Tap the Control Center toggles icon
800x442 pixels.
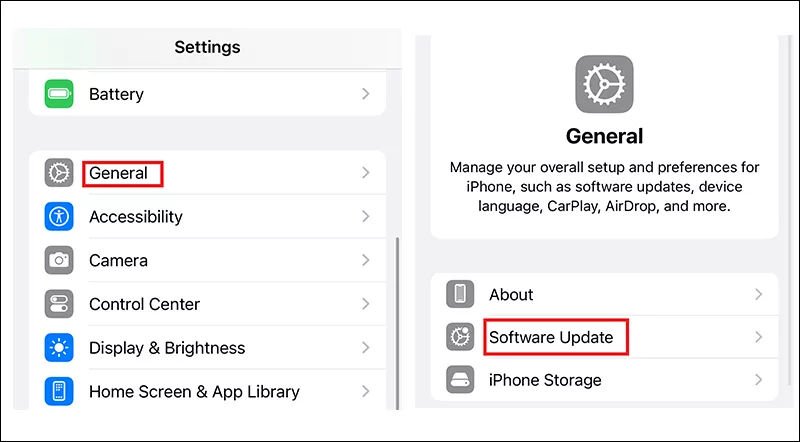pos(60,304)
